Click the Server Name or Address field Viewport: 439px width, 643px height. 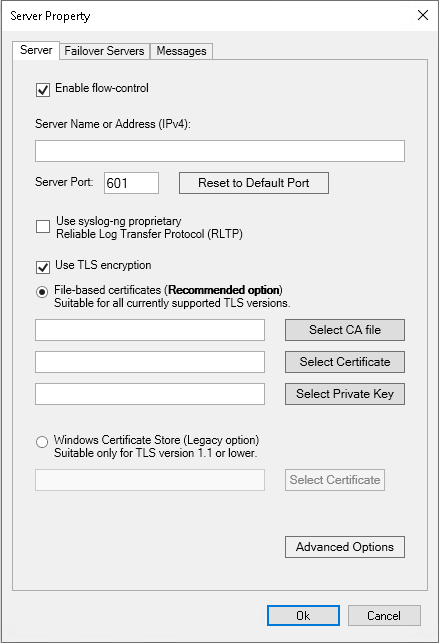click(220, 151)
